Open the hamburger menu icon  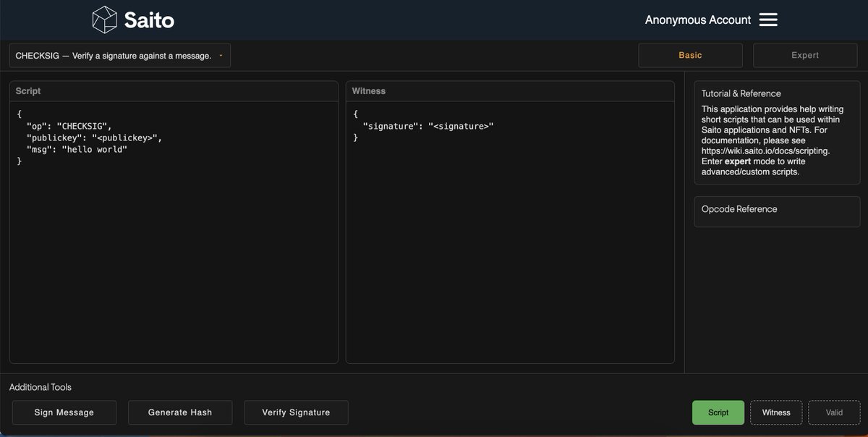(x=768, y=20)
